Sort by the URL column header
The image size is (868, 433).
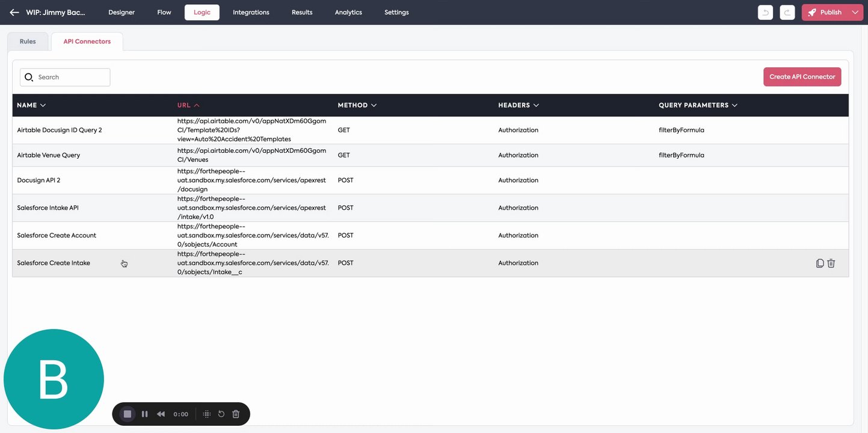click(188, 105)
